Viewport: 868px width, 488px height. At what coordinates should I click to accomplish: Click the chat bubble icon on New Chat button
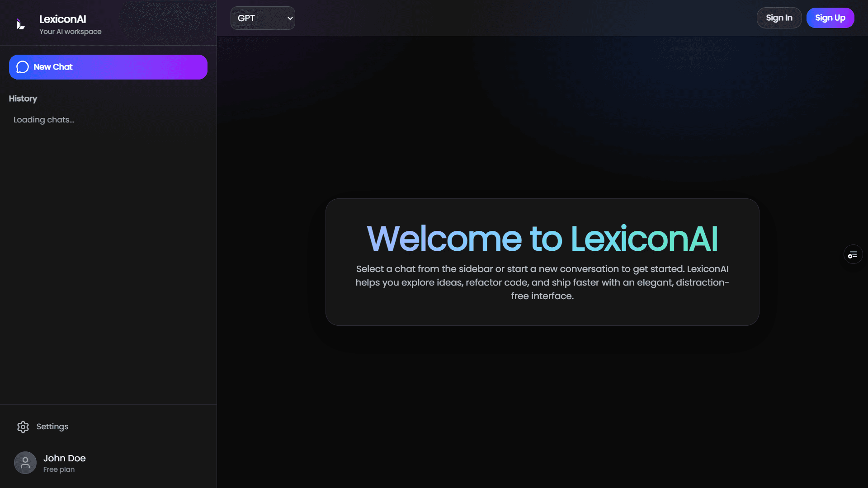tap(23, 67)
